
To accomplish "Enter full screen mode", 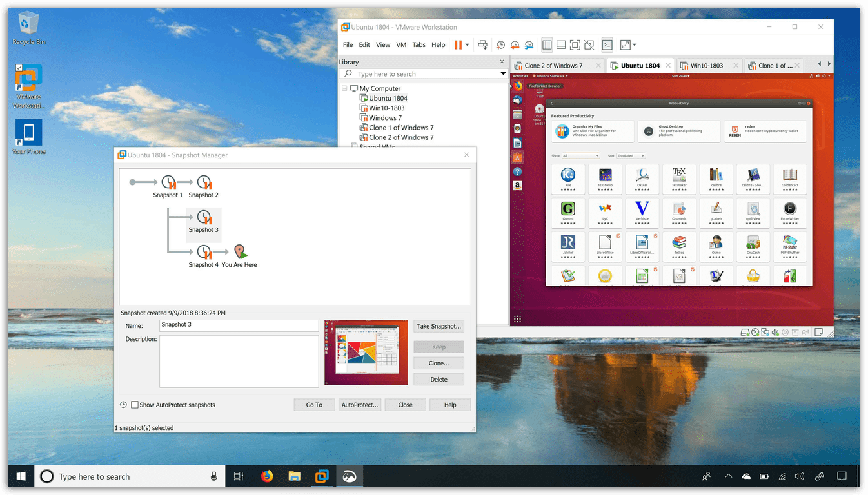I will pyautogui.click(x=575, y=44).
